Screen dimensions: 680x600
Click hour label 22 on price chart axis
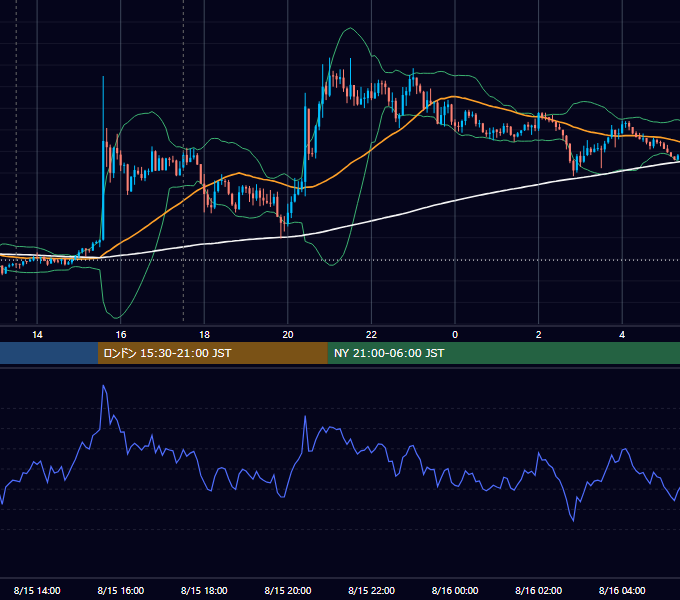371,334
